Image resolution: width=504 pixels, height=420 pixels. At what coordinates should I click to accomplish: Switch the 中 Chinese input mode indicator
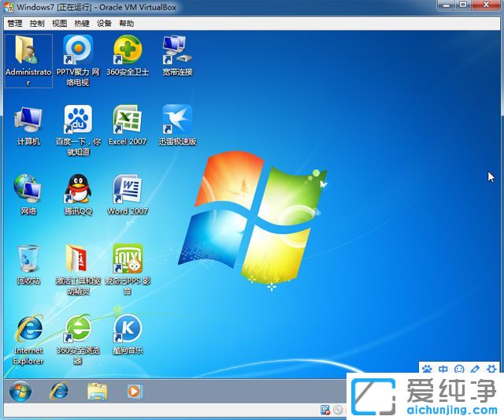coord(443,369)
